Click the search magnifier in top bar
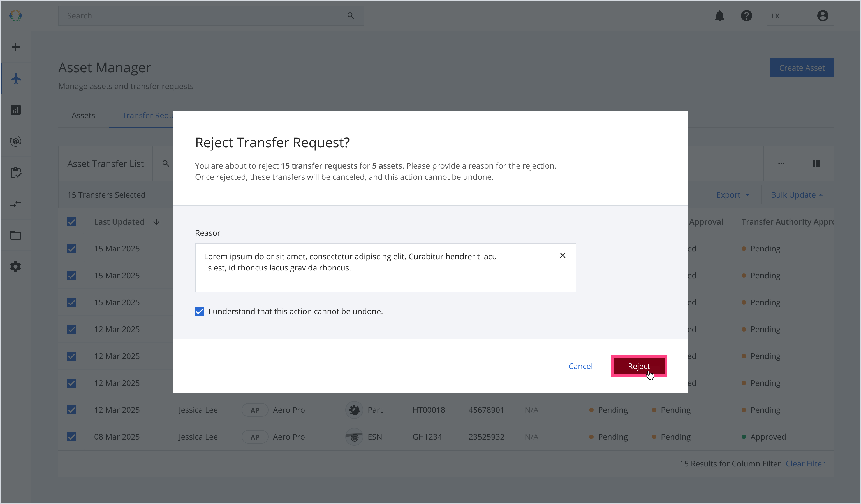 click(351, 16)
